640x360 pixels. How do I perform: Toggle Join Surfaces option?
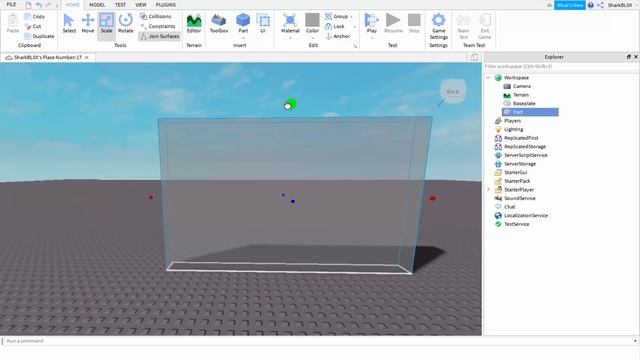pyautogui.click(x=160, y=36)
